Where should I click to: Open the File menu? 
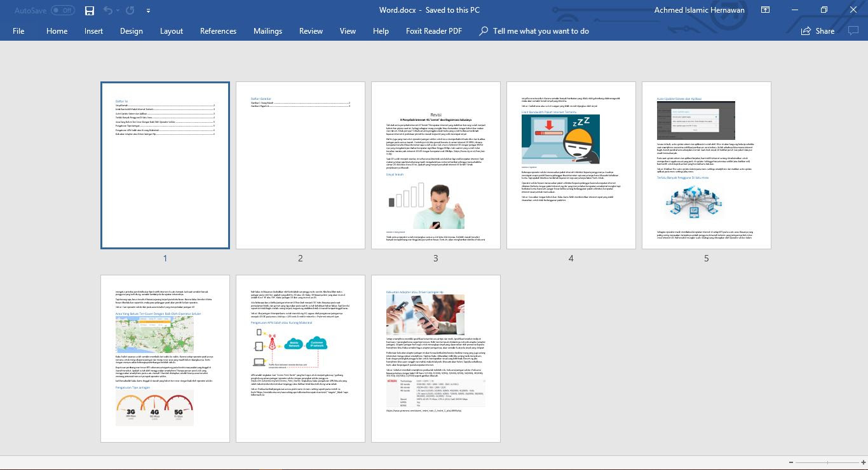18,31
